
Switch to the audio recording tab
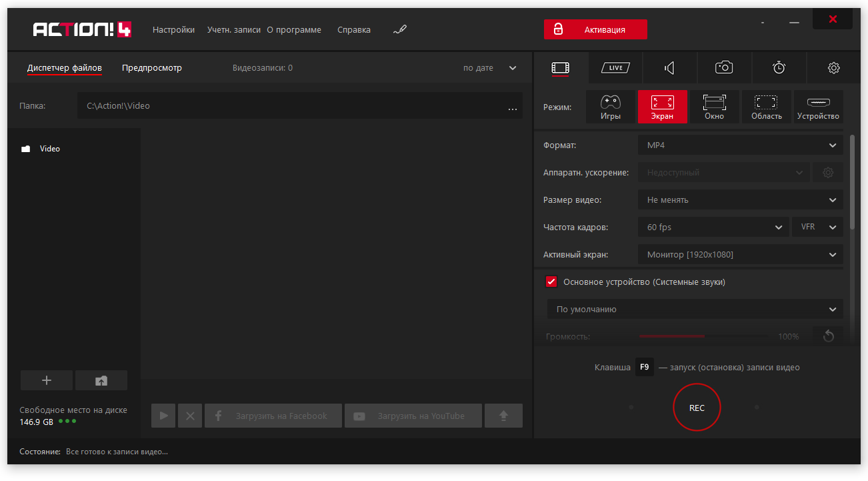click(x=669, y=67)
